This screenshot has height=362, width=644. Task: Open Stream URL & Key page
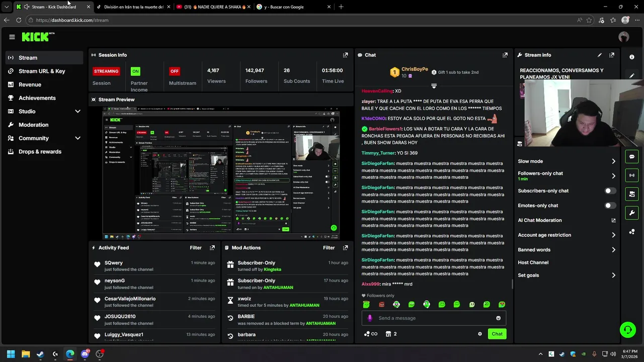tap(44, 71)
